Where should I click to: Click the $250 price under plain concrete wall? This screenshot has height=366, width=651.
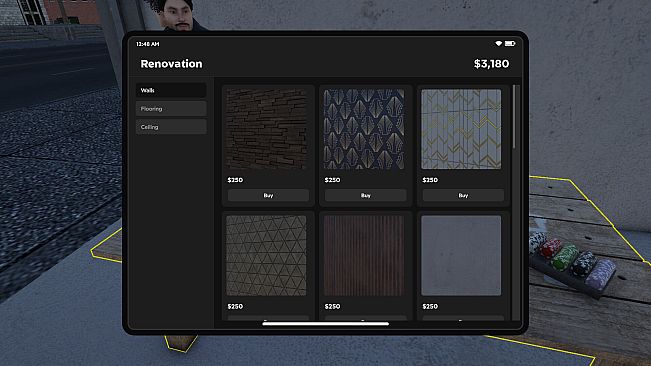point(430,306)
